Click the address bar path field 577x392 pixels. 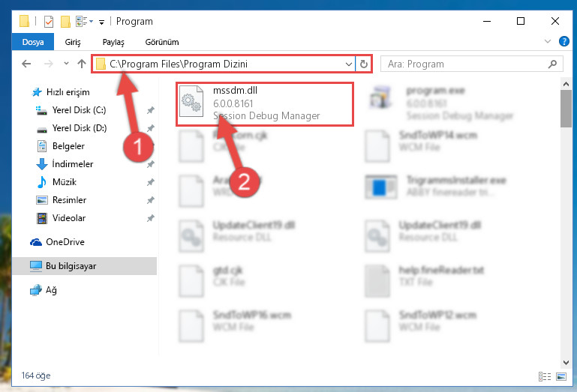tap(223, 64)
